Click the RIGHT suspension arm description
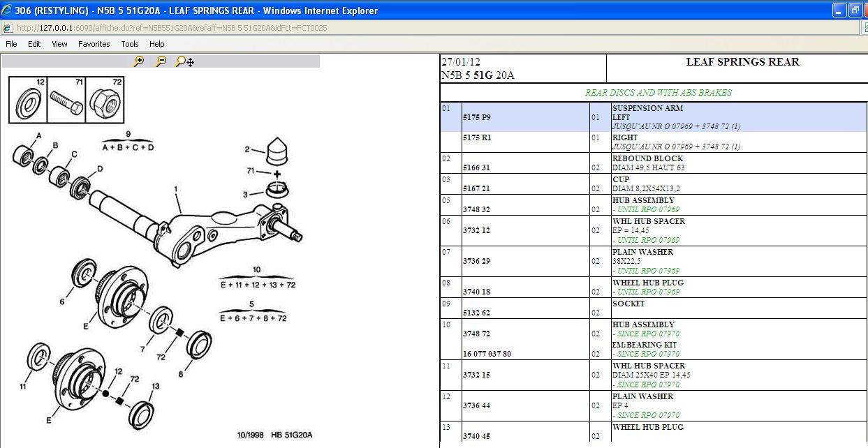This screenshot has height=448, width=868. tap(625, 137)
